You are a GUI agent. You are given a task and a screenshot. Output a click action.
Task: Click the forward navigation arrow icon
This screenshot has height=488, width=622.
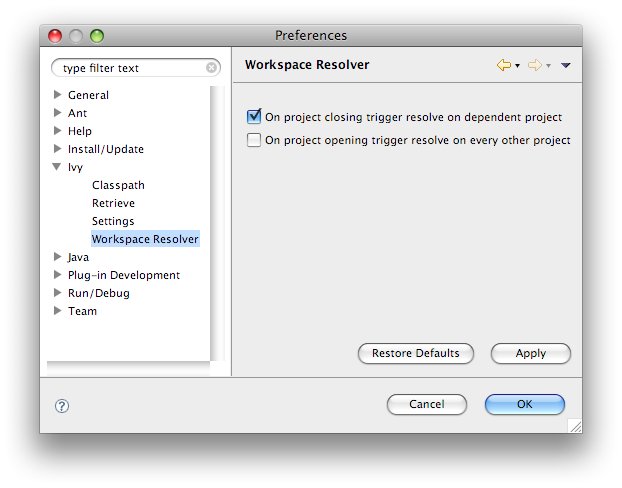point(534,65)
